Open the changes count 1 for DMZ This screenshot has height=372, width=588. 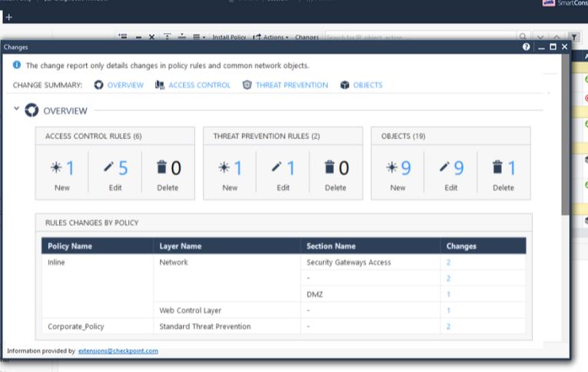tap(449, 294)
